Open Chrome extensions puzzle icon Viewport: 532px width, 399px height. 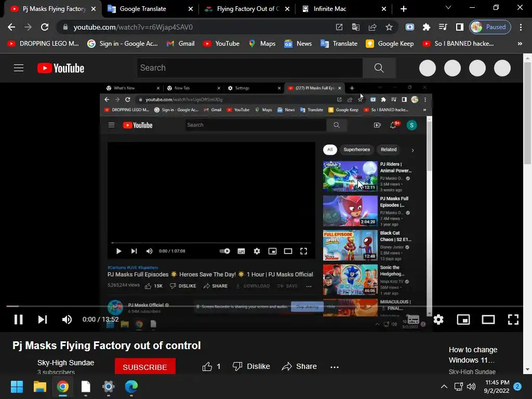426,27
